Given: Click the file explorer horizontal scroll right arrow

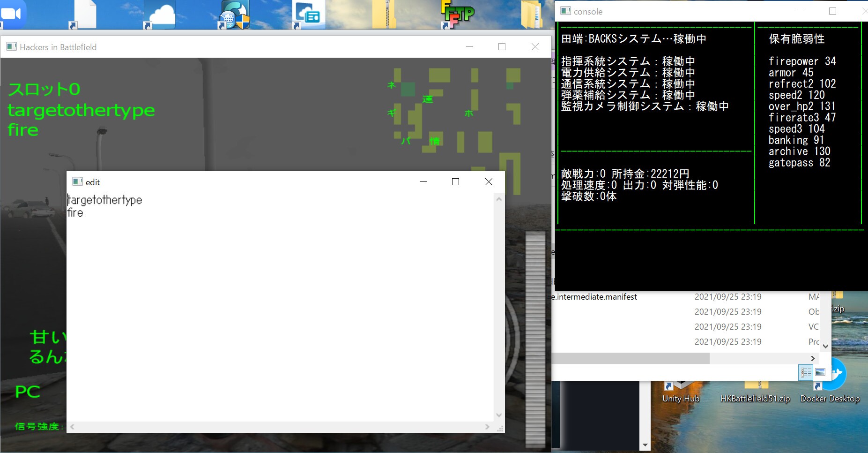Looking at the screenshot, I should pos(813,358).
